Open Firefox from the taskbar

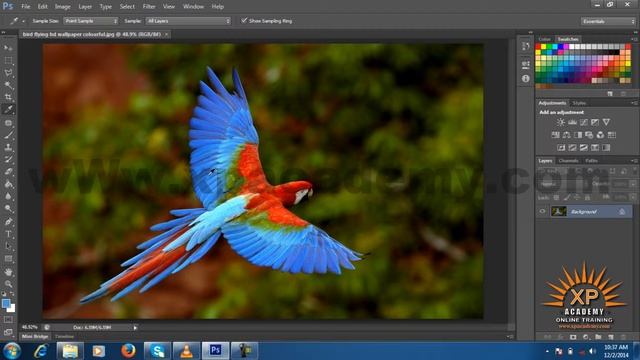128,350
